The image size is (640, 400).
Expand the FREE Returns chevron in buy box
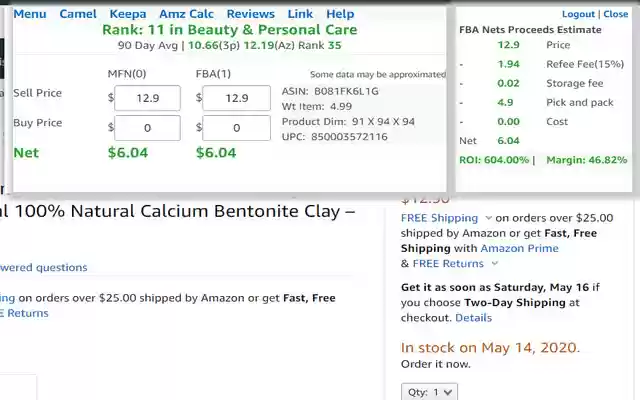[x=494, y=264]
